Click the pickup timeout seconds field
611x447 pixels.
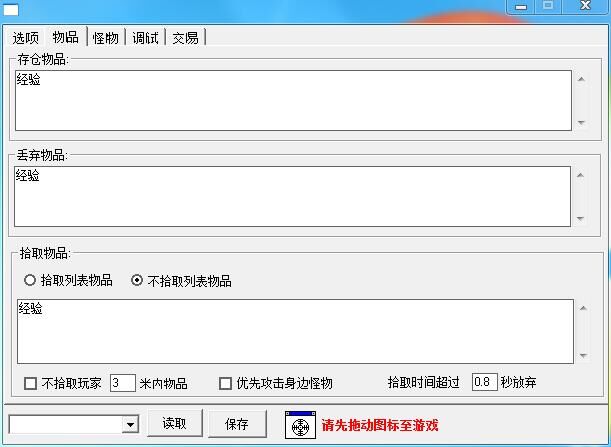click(484, 382)
